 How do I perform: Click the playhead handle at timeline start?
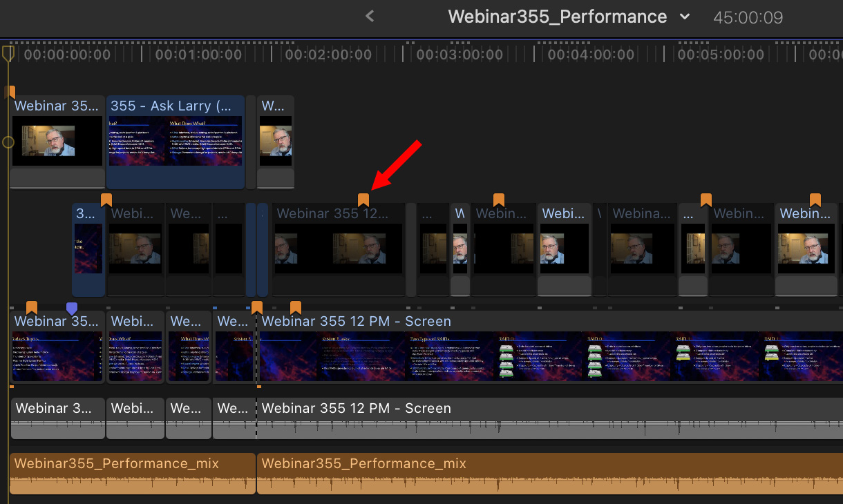point(8,52)
